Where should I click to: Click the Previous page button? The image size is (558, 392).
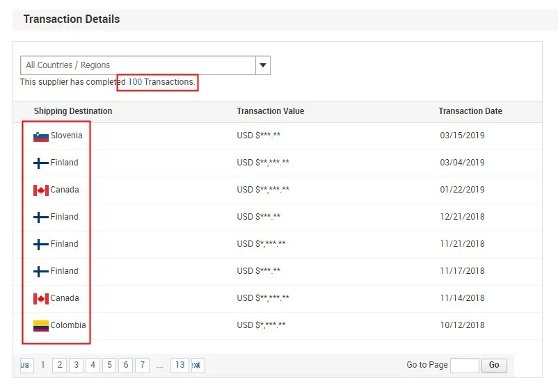(x=26, y=365)
